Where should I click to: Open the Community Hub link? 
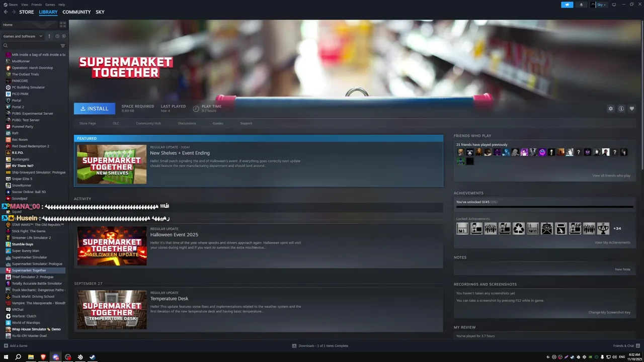[x=148, y=123]
